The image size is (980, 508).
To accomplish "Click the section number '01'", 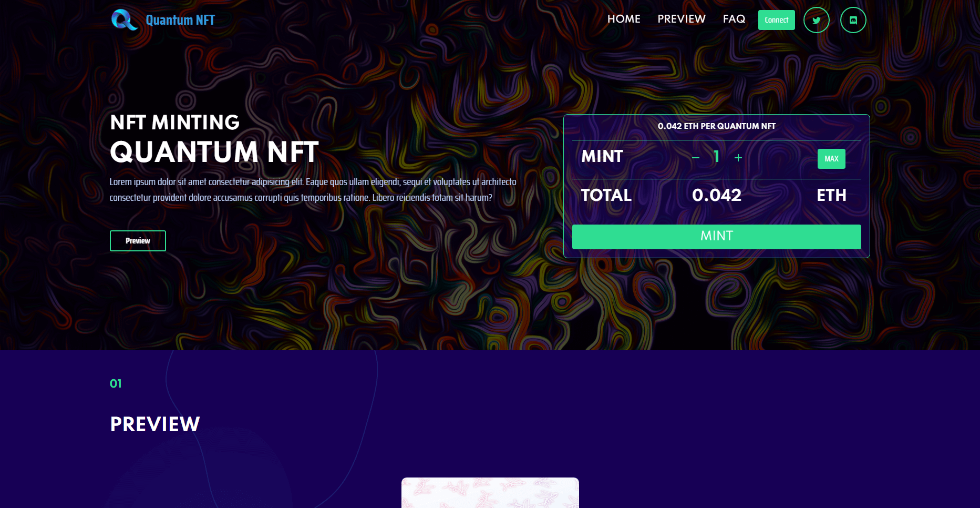I will coord(116,384).
